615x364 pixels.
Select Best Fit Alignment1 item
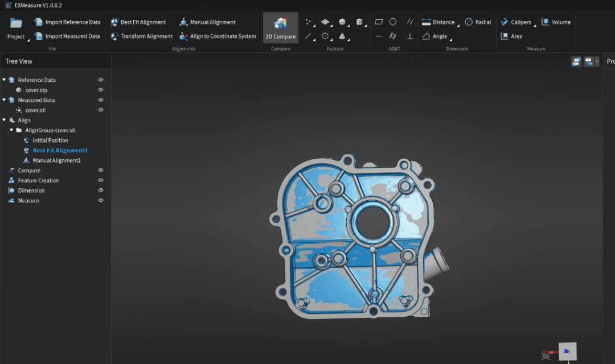(x=60, y=151)
